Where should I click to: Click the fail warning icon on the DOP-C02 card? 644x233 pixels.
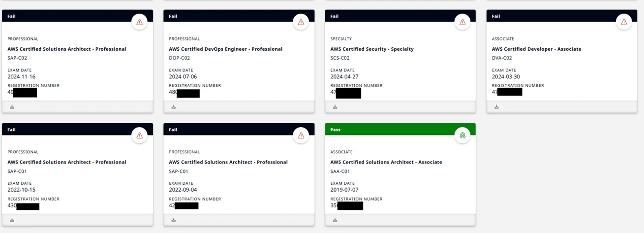click(x=301, y=22)
